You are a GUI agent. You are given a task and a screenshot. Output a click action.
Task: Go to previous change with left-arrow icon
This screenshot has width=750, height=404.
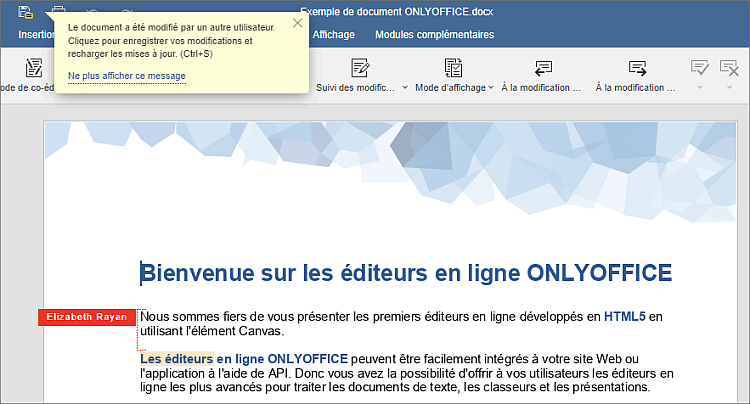(x=541, y=68)
